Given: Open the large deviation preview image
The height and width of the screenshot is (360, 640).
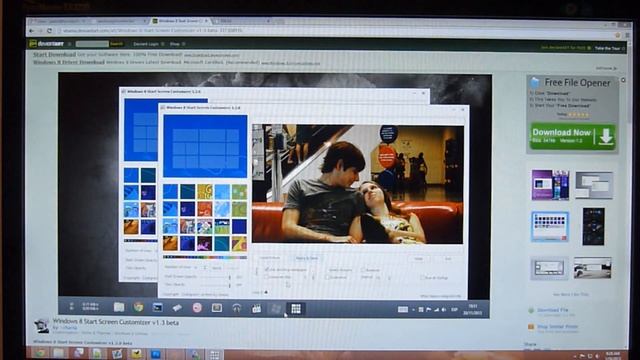Looking at the screenshot, I should click(274, 196).
